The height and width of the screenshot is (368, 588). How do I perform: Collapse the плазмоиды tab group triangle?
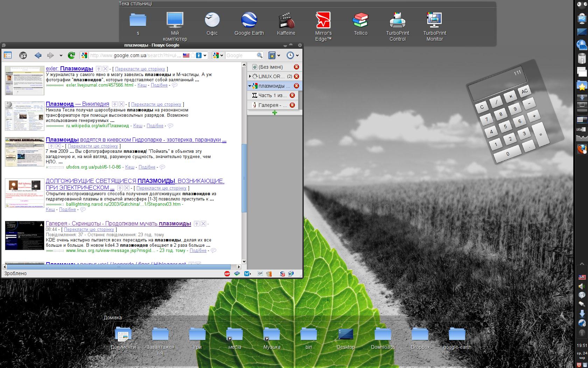250,86
